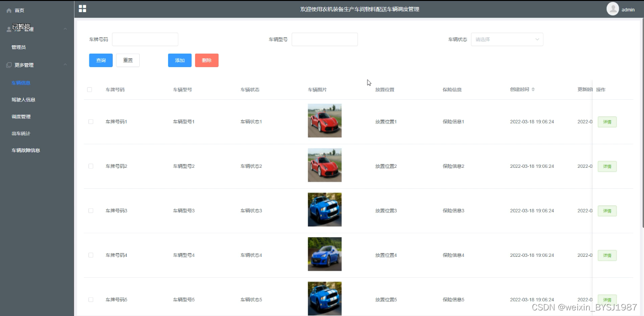The height and width of the screenshot is (316, 644).
Task: Open the 车辆状态 dropdown
Action: (507, 40)
